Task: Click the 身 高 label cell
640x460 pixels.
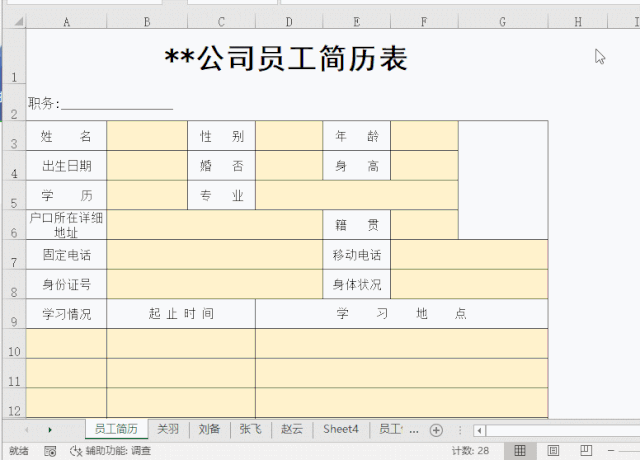Action: 357,166
